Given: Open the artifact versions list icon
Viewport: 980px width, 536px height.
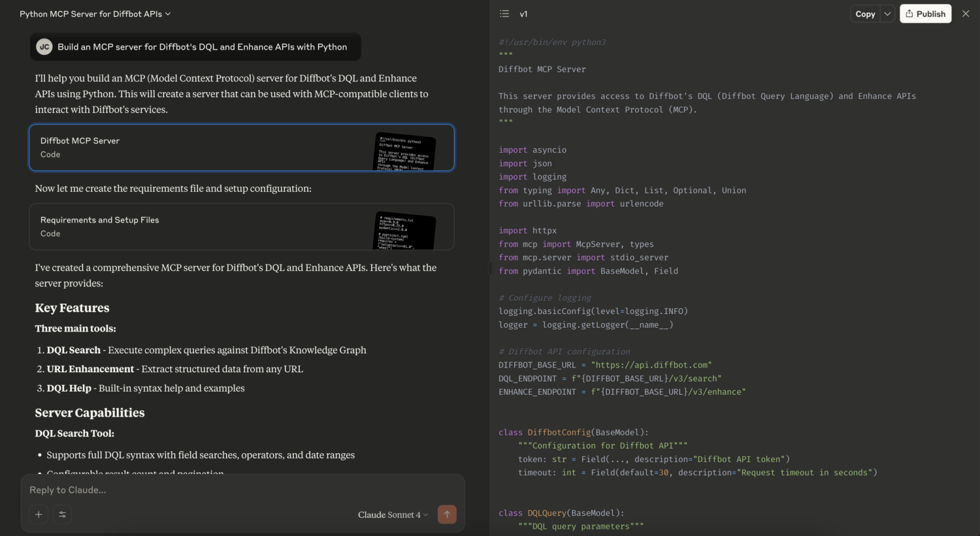Looking at the screenshot, I should tap(504, 14).
